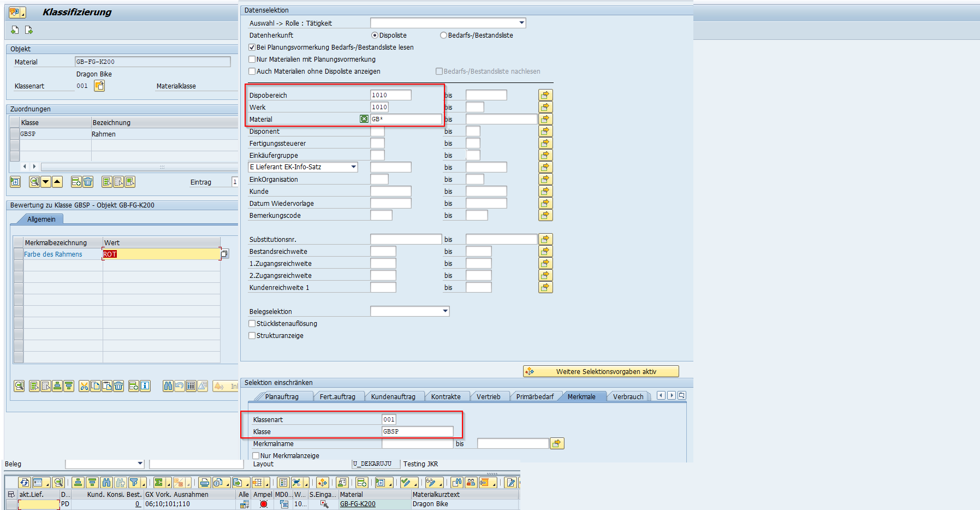Click the sum/total sigma icon
980x510 pixels.
158,482
